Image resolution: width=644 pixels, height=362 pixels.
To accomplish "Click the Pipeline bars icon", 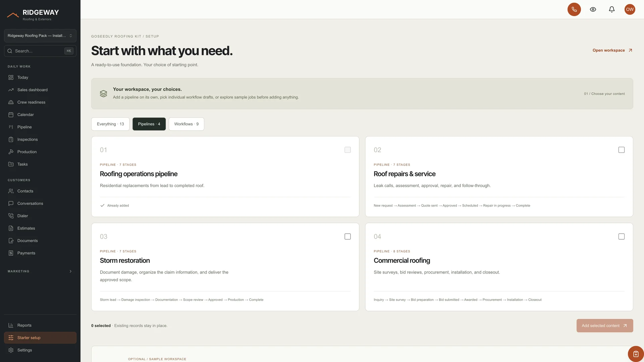I will click(x=11, y=127).
